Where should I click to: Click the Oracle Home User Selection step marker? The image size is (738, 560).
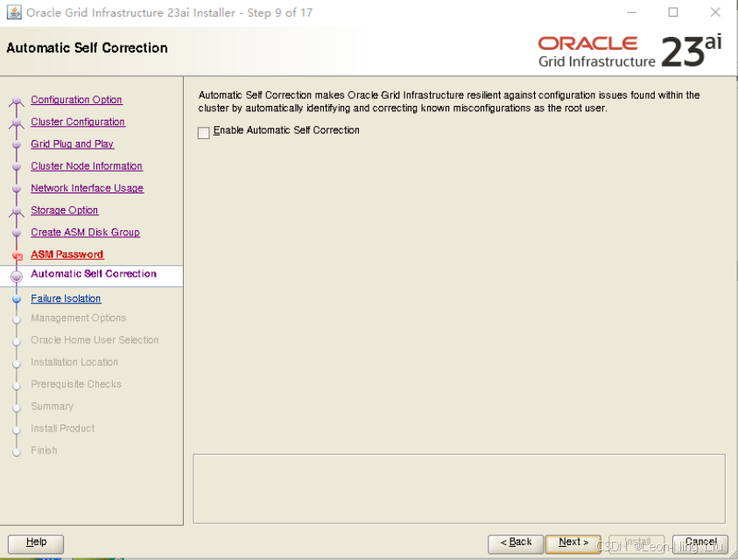(x=17, y=342)
